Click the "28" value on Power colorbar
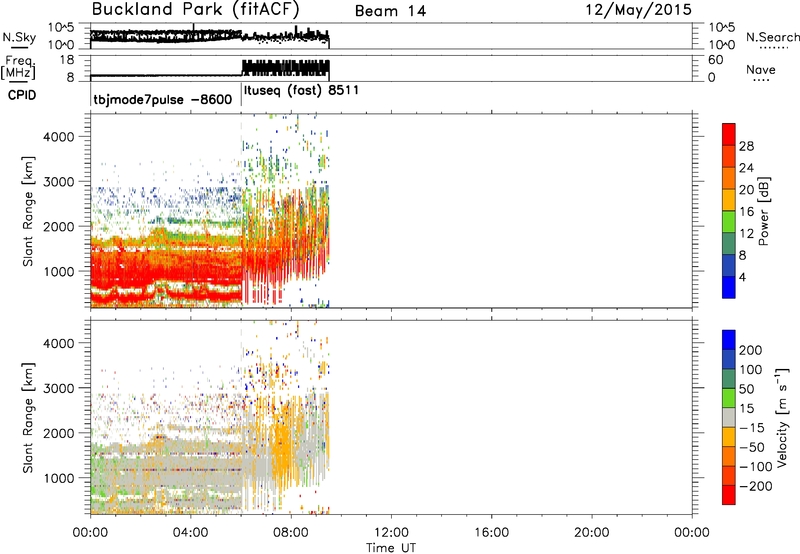 coord(746,146)
